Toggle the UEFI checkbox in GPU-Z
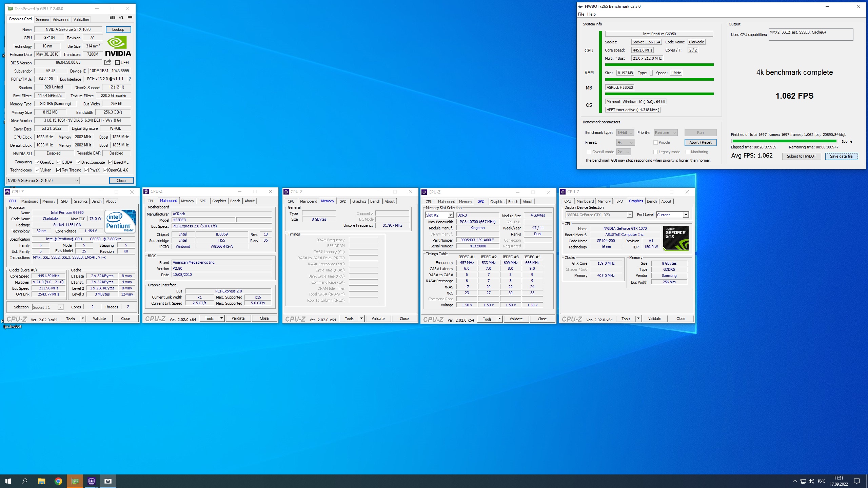The width and height of the screenshot is (868, 488). 117,62
